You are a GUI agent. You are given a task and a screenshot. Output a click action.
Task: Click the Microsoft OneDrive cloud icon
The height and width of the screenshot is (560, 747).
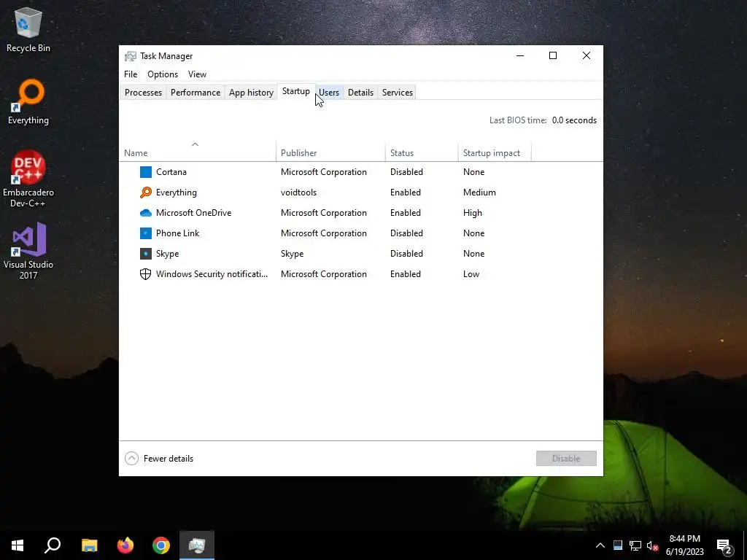coord(146,213)
